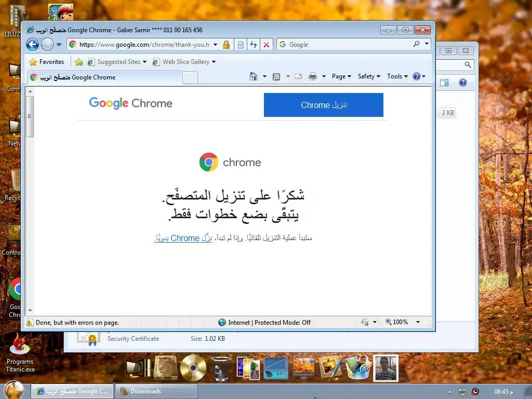
Task: Expand the Print options dropdown arrow
Action: click(x=324, y=76)
